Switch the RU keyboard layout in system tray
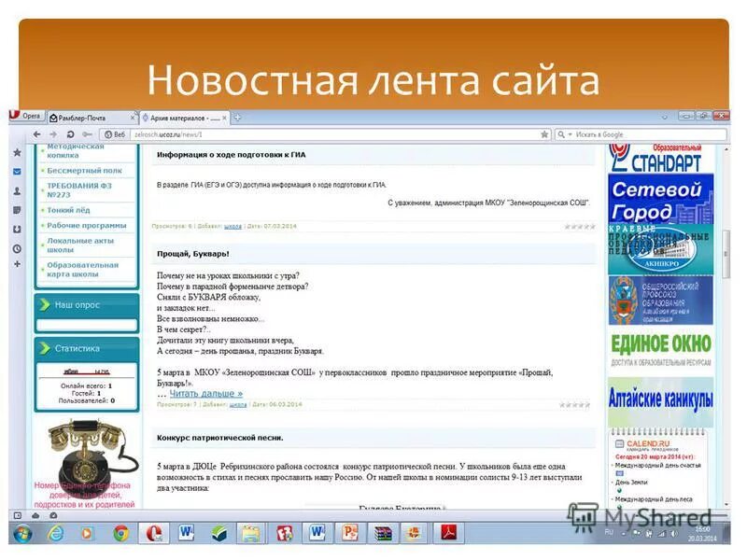Image resolution: width=747 pixels, height=560 pixels. (608, 532)
